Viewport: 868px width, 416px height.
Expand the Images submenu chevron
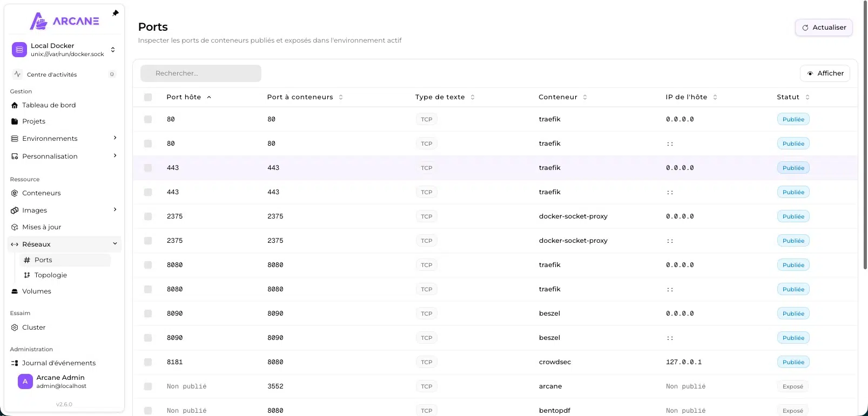click(x=115, y=210)
